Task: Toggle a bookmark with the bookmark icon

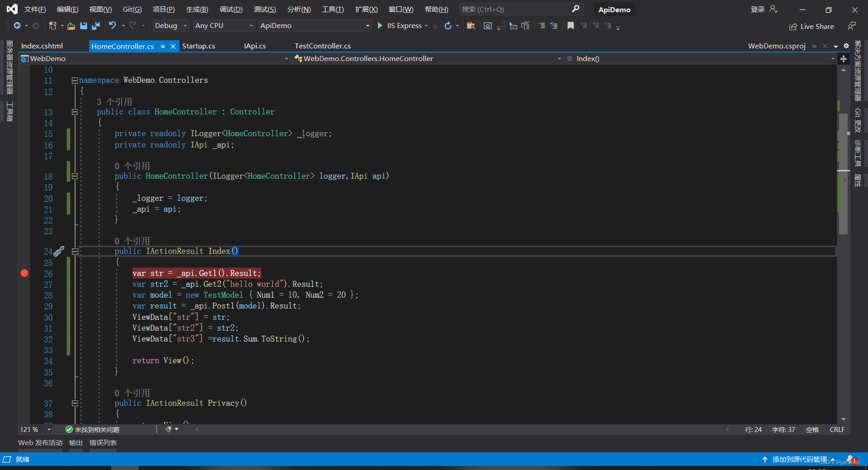Action: 571,26
